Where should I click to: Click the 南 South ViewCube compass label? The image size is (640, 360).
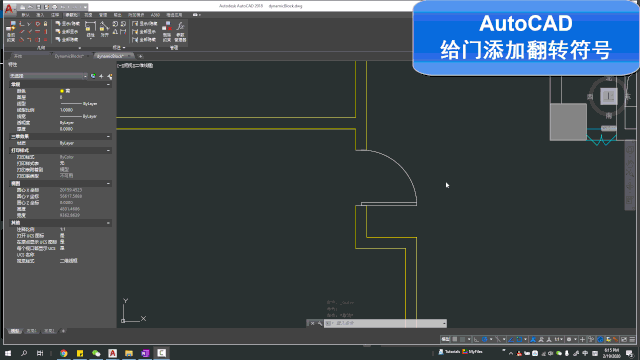[609, 116]
